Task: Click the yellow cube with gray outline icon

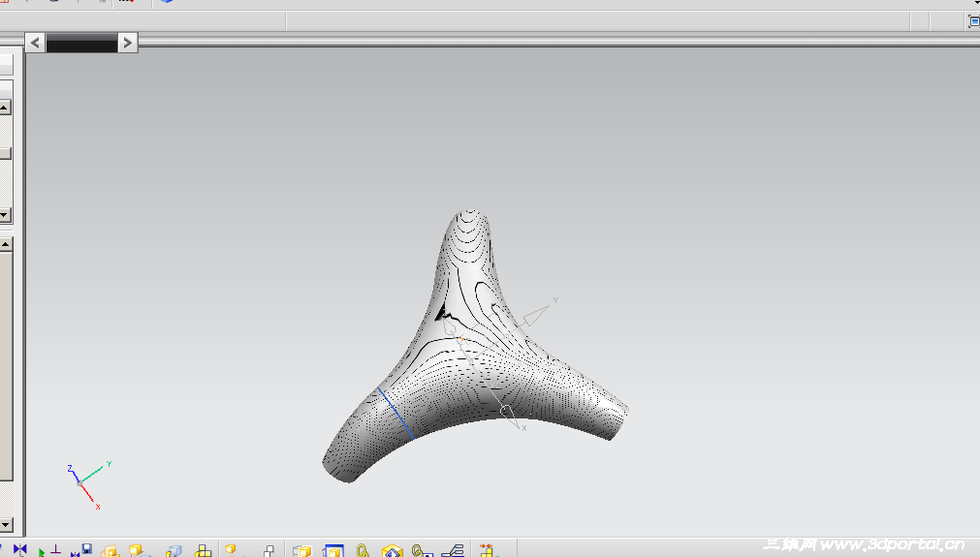Action: click(301, 551)
